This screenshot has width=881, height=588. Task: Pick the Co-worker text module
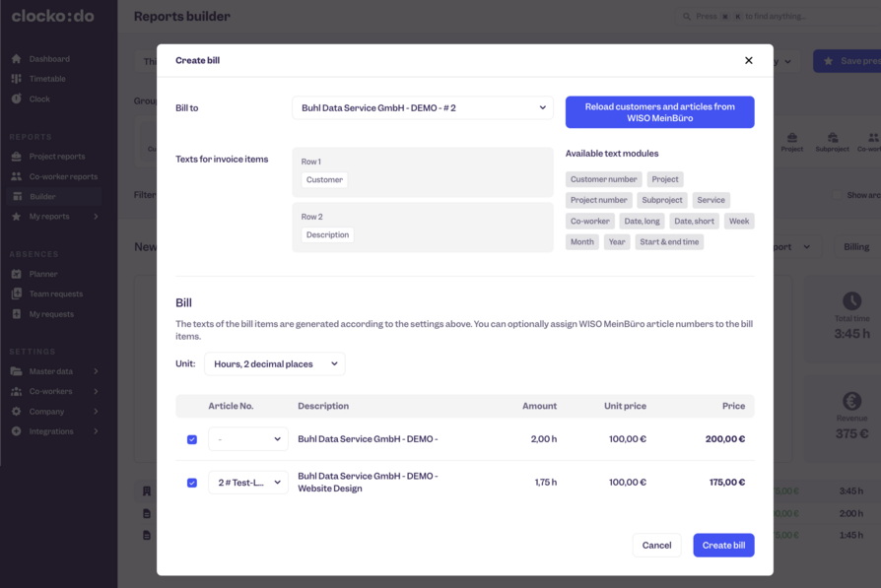coord(590,222)
